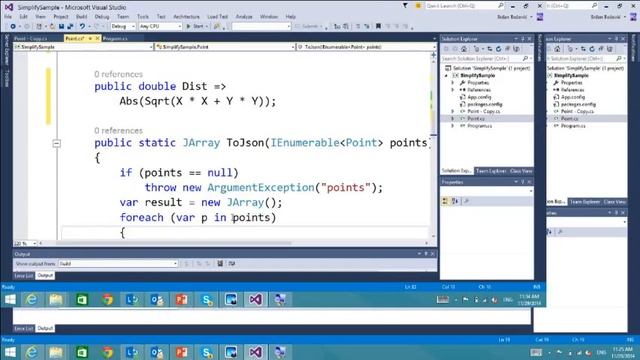Close the Point.cs editor tab
The width and height of the screenshot is (640, 360).
[x=97, y=38]
